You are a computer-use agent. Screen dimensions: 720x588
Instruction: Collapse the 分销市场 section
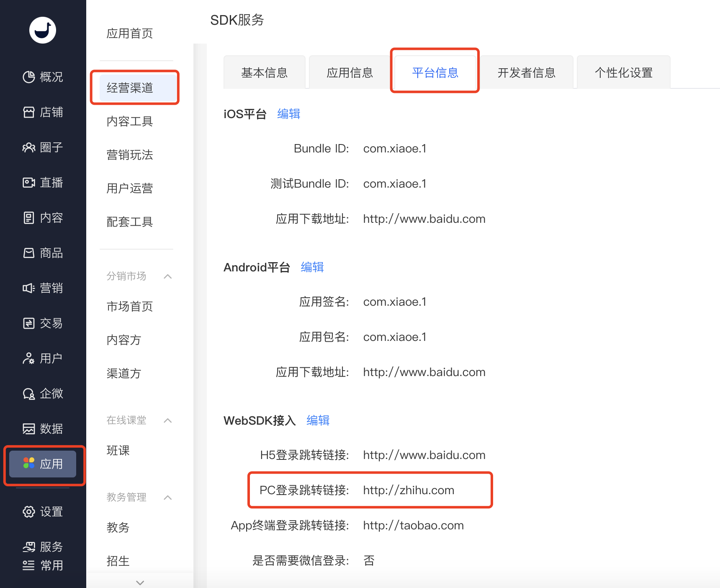click(168, 276)
